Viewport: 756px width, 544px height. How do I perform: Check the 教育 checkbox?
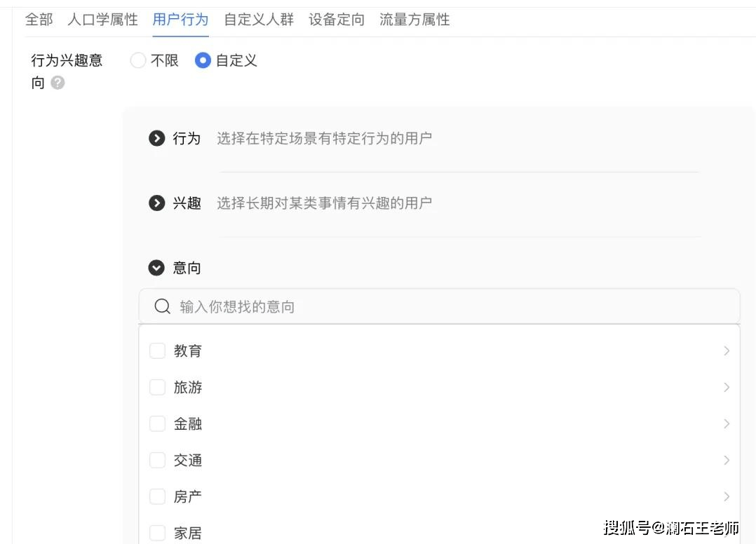click(158, 351)
